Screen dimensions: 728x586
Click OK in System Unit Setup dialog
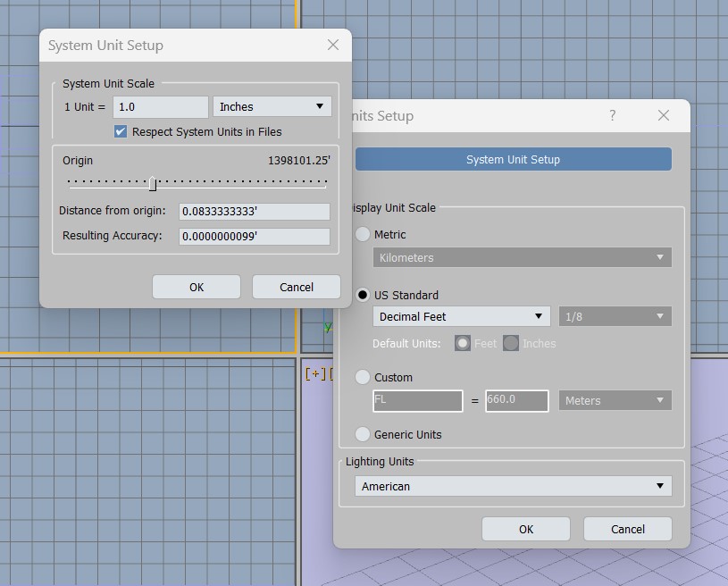(197, 287)
